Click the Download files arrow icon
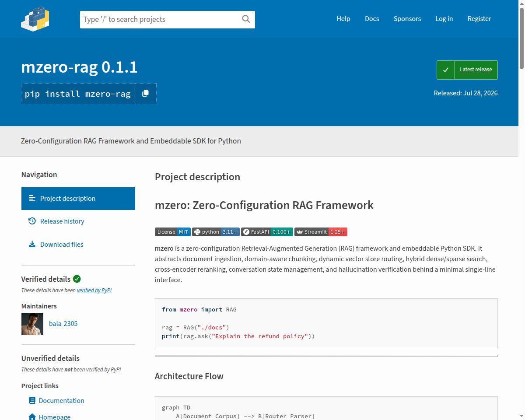The height and width of the screenshot is (420, 525). pyautogui.click(x=32, y=244)
